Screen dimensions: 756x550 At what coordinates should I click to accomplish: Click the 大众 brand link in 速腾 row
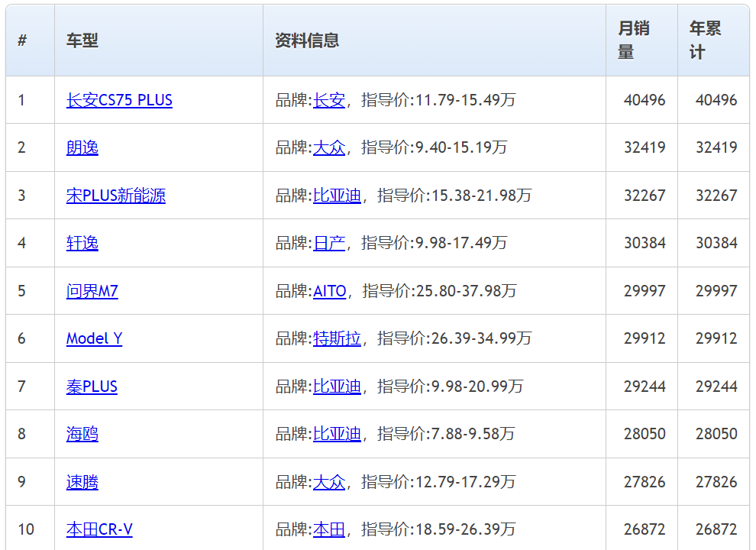[x=329, y=482]
